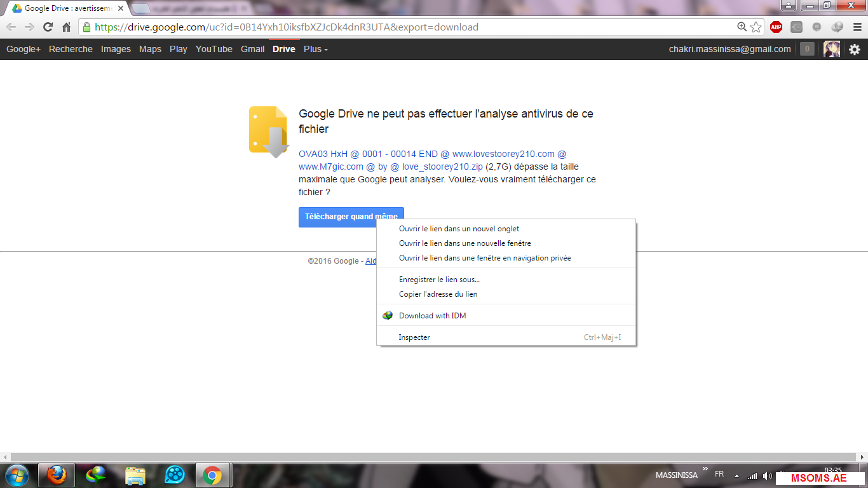Screen dimensions: 868x488
Task: Select 'Enregistrer le lien sous...' option
Action: 439,280
